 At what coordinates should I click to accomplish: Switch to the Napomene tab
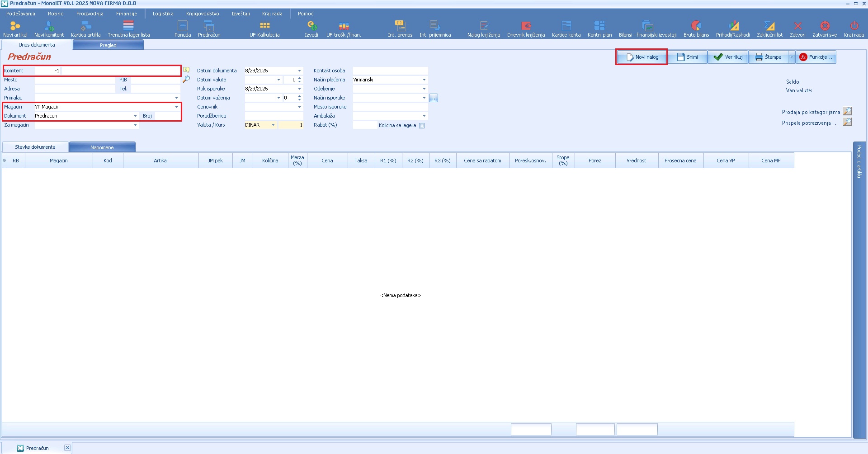coord(102,147)
